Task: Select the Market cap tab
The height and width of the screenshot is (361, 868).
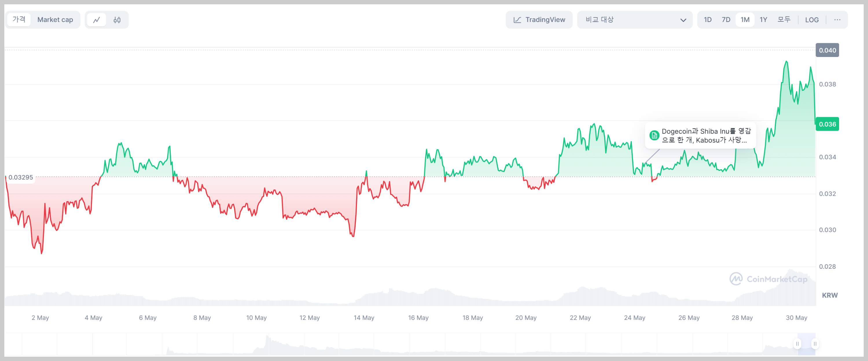Action: (55, 20)
